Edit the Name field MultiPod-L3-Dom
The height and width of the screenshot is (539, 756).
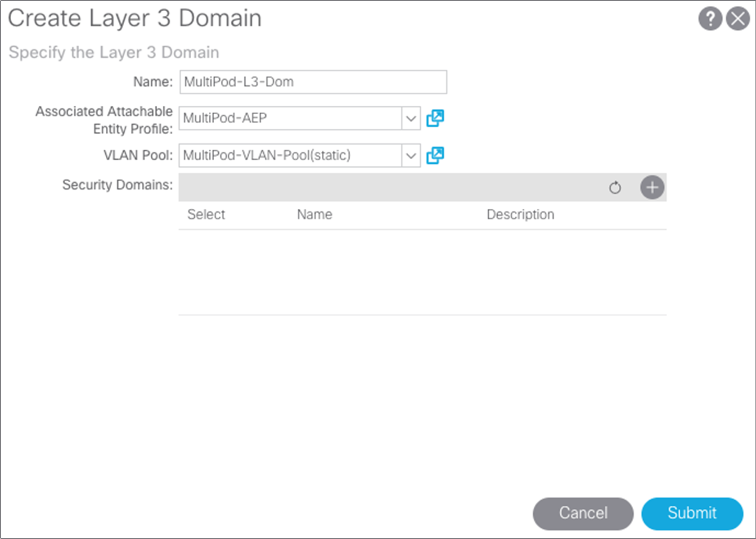pyautogui.click(x=313, y=82)
